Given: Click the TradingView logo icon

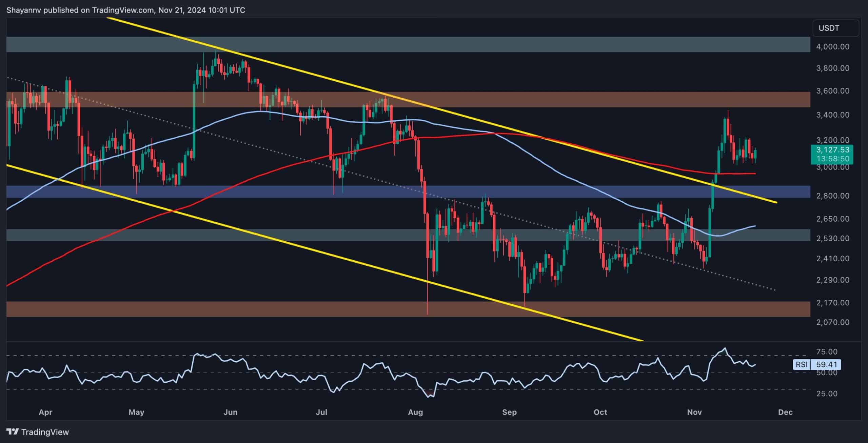Looking at the screenshot, I should pyautogui.click(x=13, y=432).
